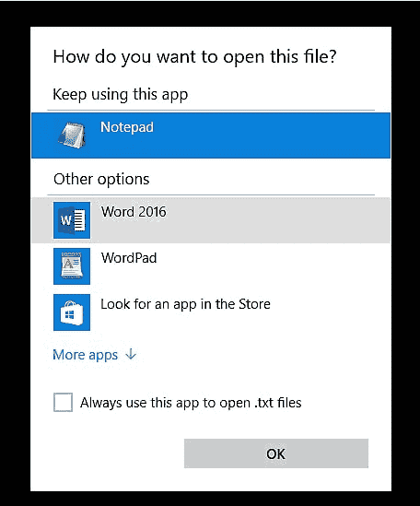420x506 pixels.
Task: Click the Word 2016 app icon
Action: click(72, 220)
